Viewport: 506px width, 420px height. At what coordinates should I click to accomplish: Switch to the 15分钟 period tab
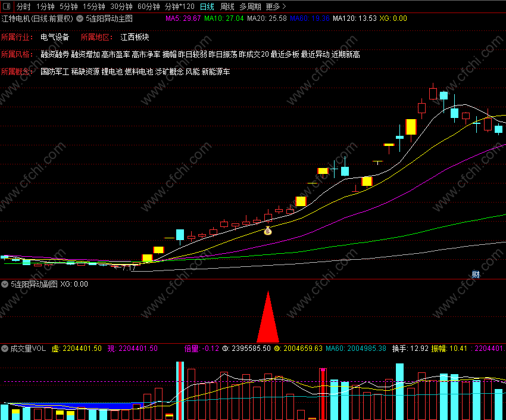click(x=93, y=7)
